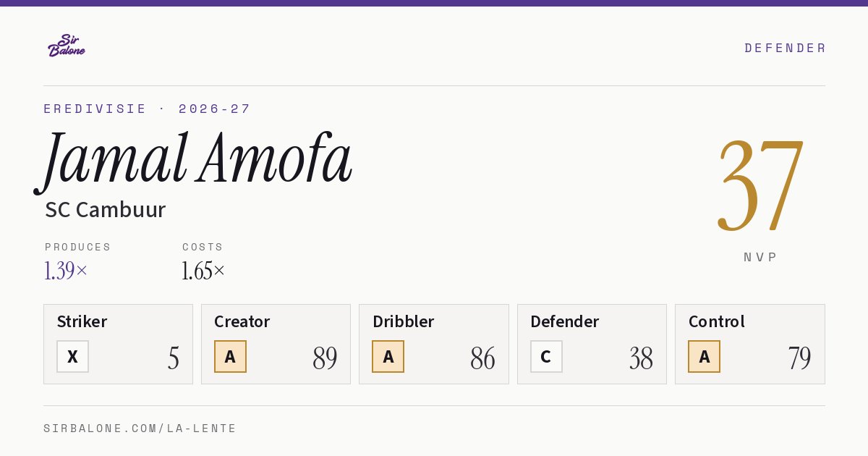Image resolution: width=868 pixels, height=456 pixels.
Task: Click the large 37 NVP score
Action: (x=760, y=185)
